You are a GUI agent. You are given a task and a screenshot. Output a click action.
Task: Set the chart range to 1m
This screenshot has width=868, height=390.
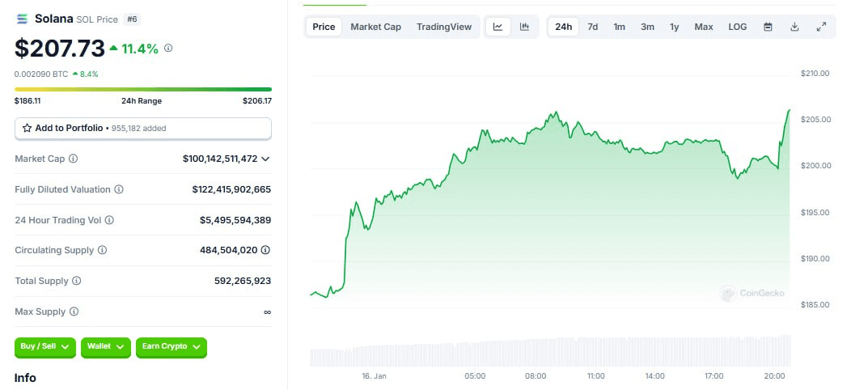tap(619, 27)
